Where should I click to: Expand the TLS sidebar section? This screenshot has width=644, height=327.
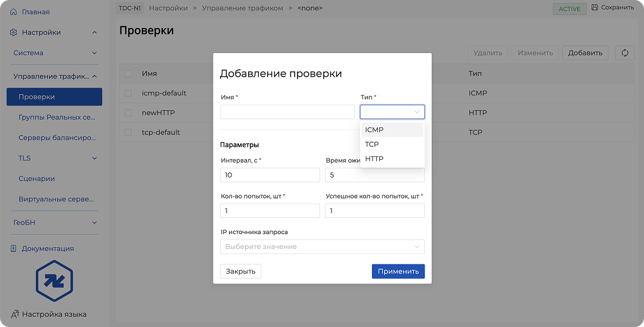click(94, 158)
